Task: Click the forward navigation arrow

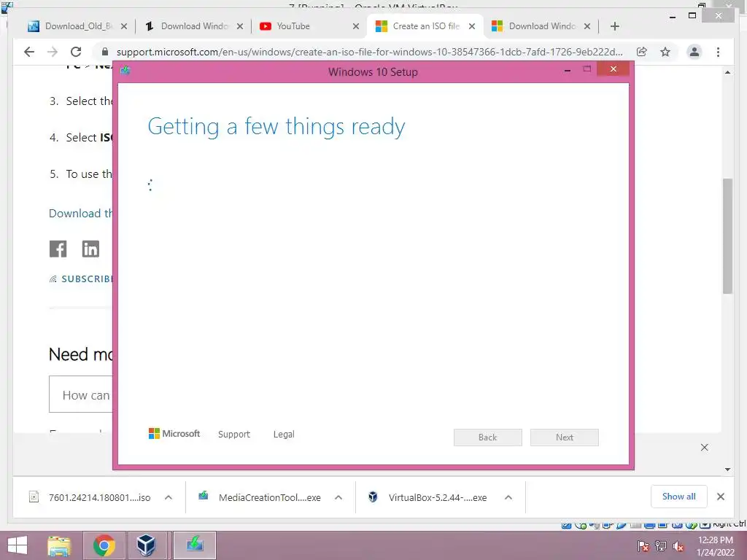Action: pos(53,52)
